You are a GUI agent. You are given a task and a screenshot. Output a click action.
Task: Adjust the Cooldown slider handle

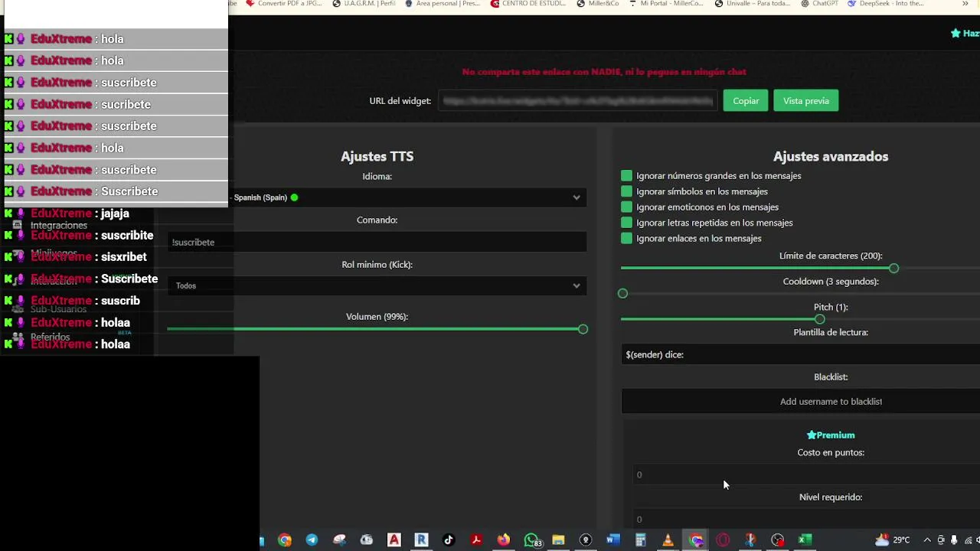pos(622,293)
